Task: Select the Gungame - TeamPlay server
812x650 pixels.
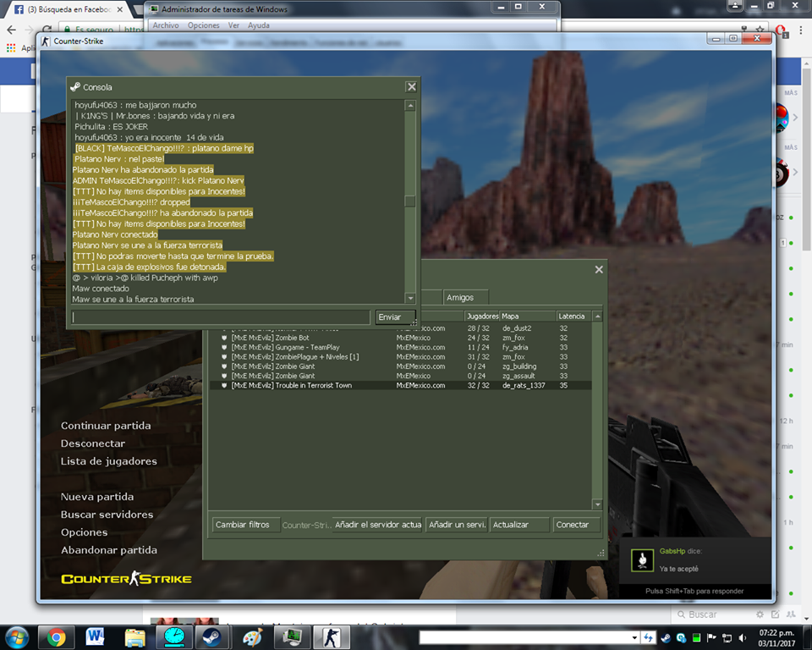Action: click(400, 347)
